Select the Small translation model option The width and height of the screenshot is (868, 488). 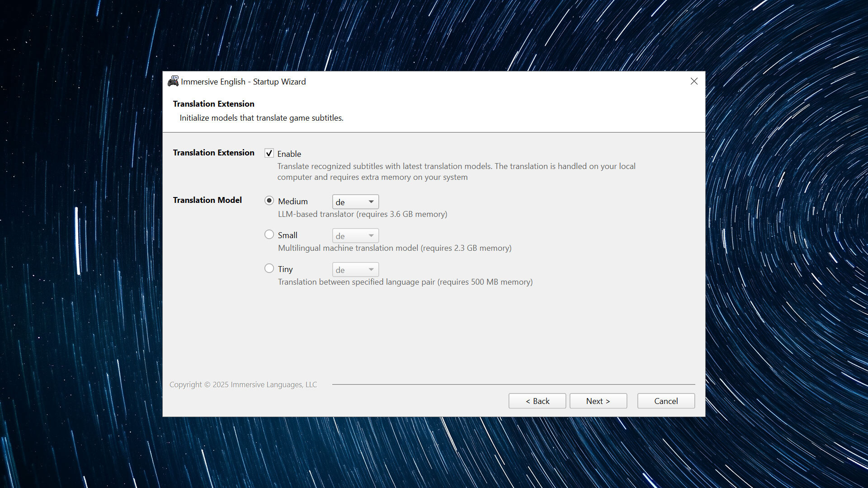coord(269,234)
